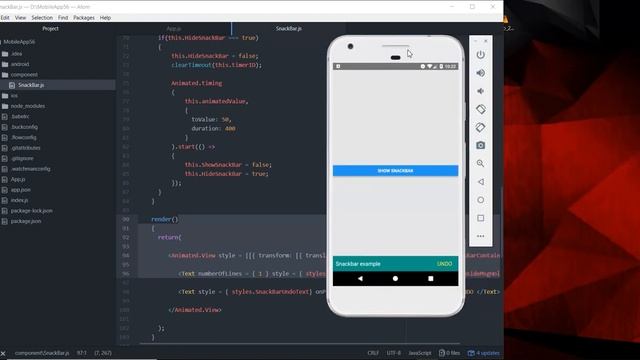640x360 pixels.
Task: Open the package-lock.json file
Action: [31, 211]
